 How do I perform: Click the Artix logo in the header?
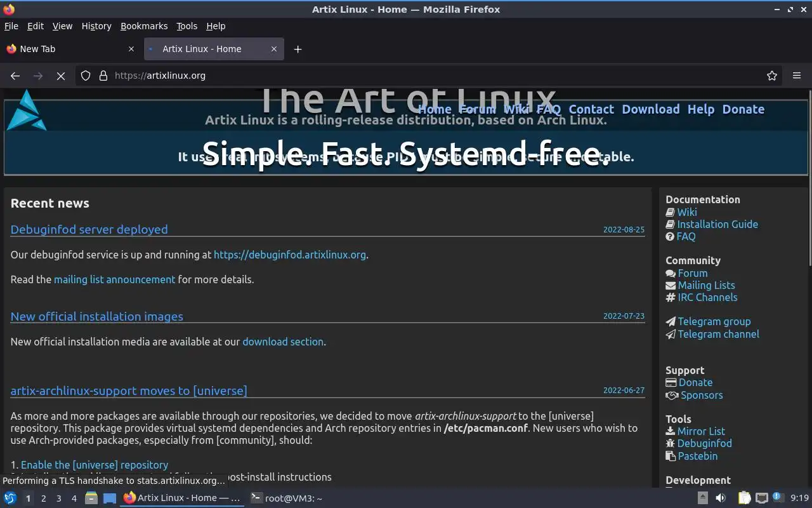point(27,110)
